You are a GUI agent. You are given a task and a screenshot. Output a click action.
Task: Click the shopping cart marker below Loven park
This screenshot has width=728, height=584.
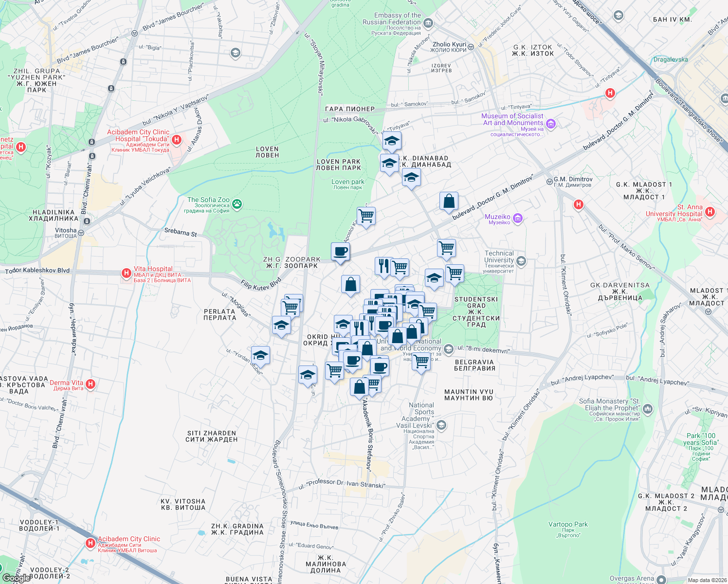pyautogui.click(x=366, y=217)
